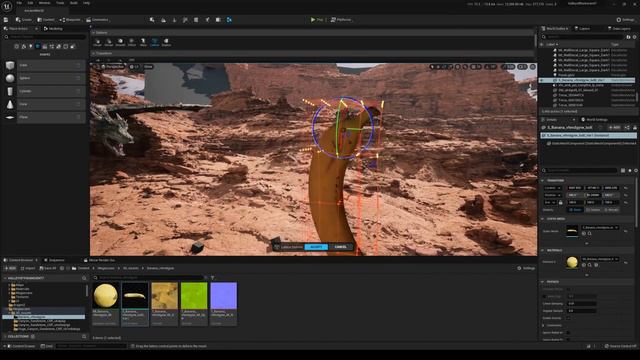Click the Cylinder shape icon
The image size is (640, 360).
point(10,91)
